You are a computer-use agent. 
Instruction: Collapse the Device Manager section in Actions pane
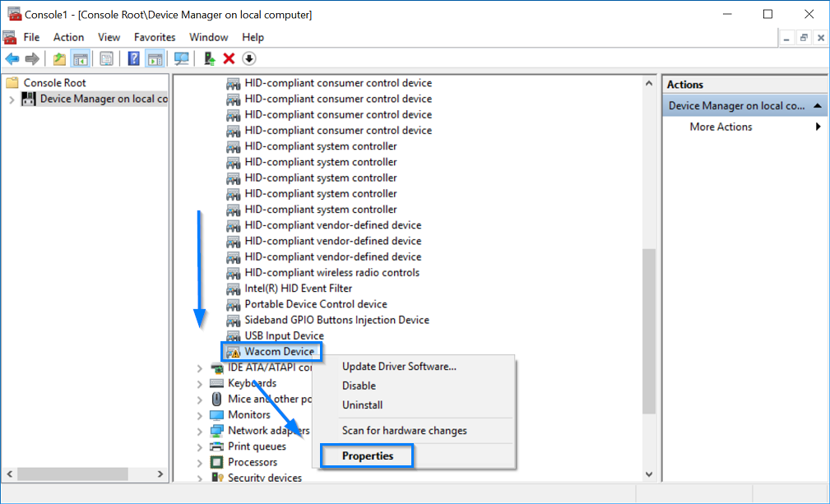pyautogui.click(x=818, y=106)
